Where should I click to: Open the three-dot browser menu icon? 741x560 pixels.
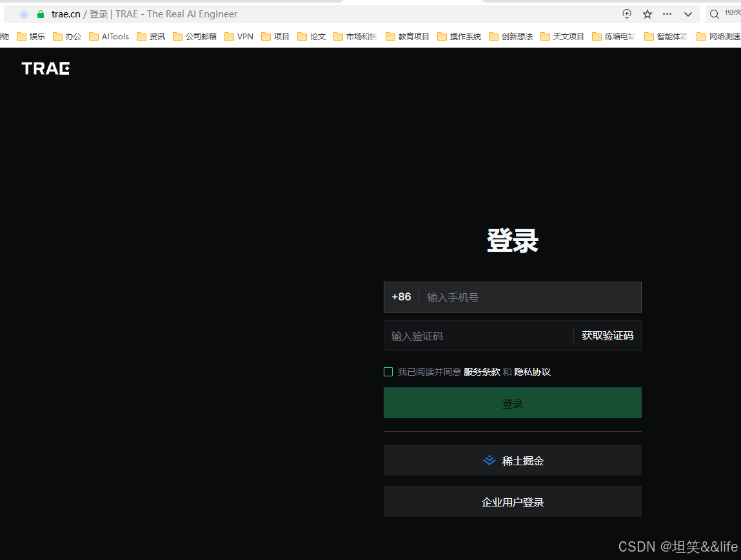point(667,14)
